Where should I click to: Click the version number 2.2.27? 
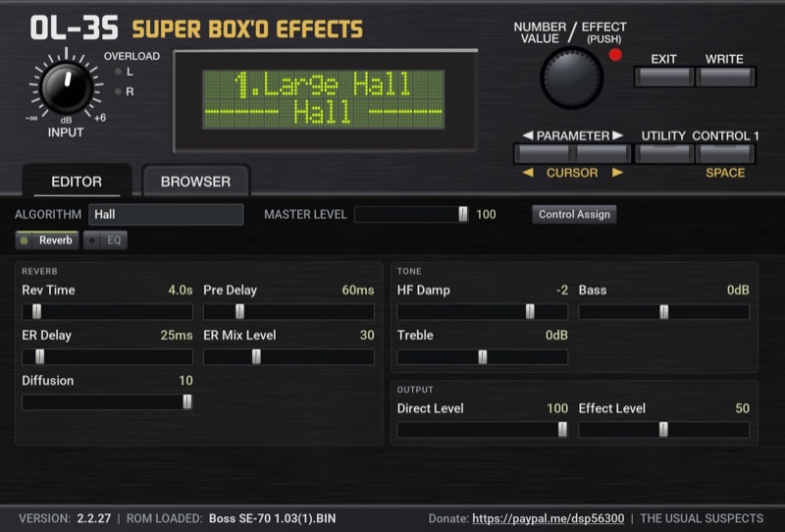click(93, 518)
